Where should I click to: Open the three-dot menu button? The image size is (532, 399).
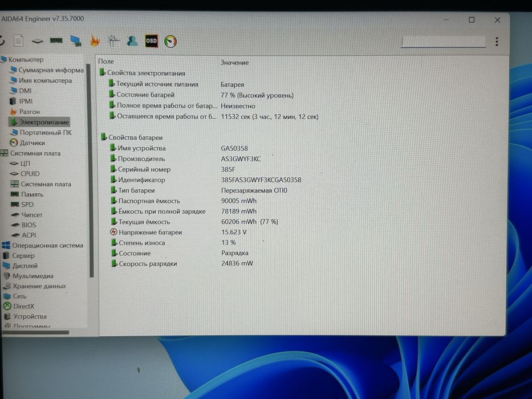[497, 42]
